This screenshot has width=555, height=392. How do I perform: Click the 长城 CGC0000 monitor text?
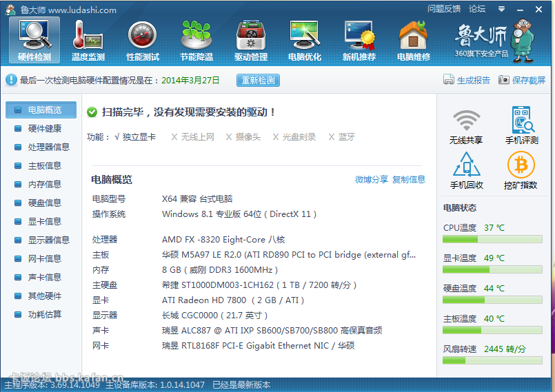pos(214,316)
